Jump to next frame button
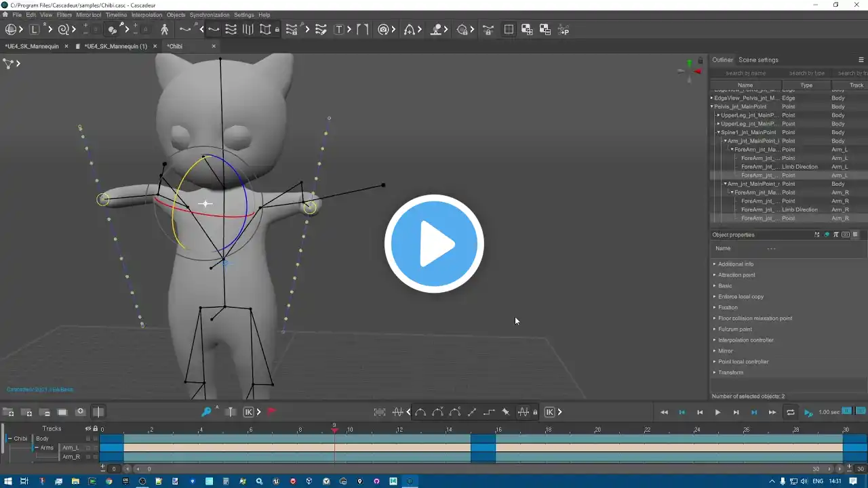The width and height of the screenshot is (868, 488). (x=736, y=412)
